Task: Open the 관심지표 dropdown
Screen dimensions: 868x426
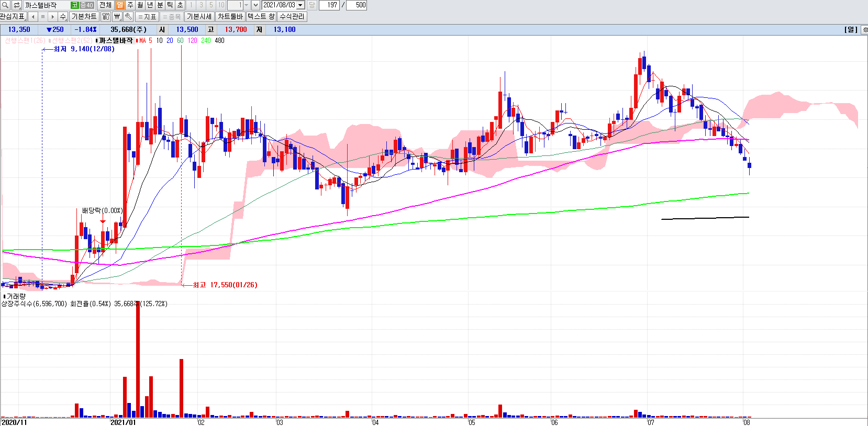Action: (13, 17)
